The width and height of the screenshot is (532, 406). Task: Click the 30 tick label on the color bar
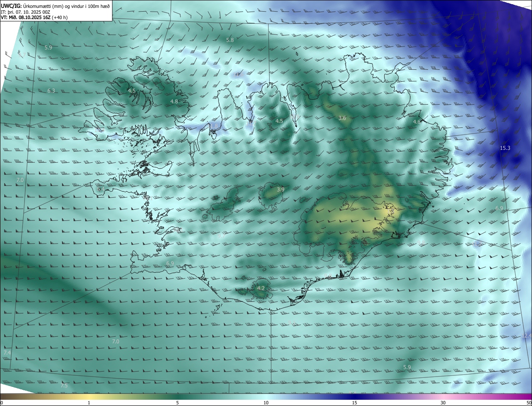coord(443,403)
